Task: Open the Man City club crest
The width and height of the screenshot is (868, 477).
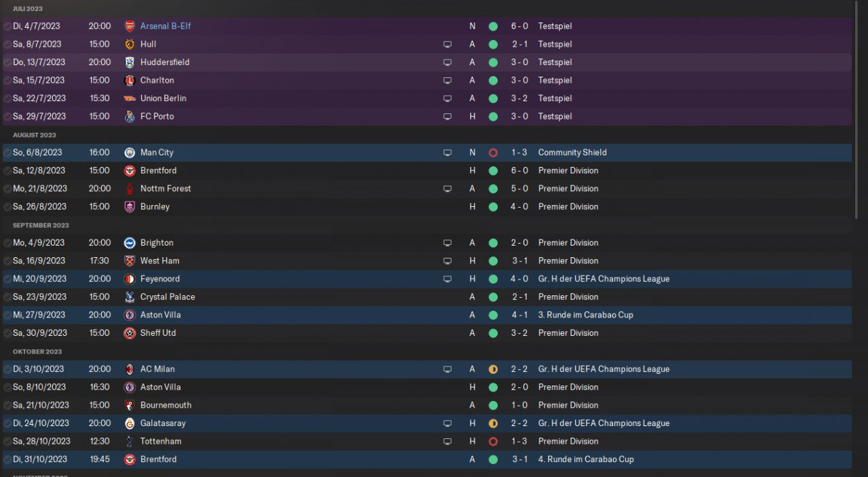Action: [130, 153]
